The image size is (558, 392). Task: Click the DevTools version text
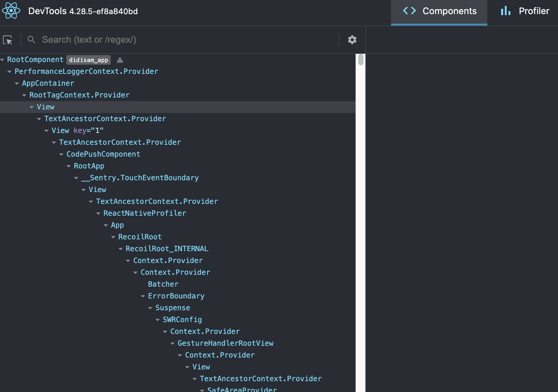(103, 11)
